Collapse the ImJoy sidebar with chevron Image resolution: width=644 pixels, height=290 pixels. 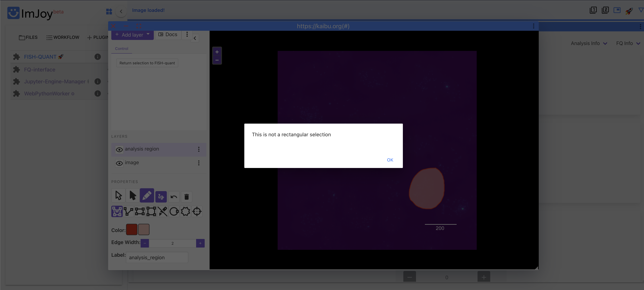[121, 12]
